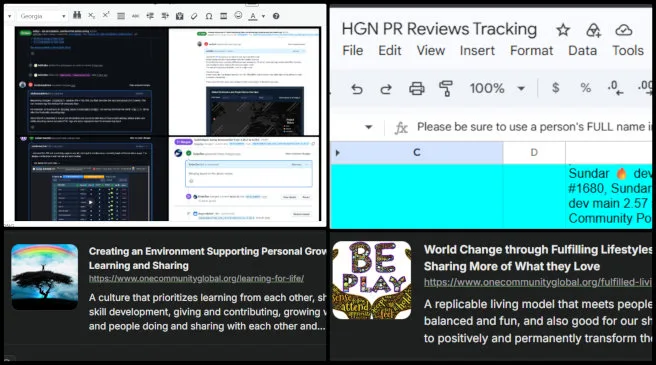Open the View menu in Sheets
Viewport: 656px width, 365px height.
[430, 51]
